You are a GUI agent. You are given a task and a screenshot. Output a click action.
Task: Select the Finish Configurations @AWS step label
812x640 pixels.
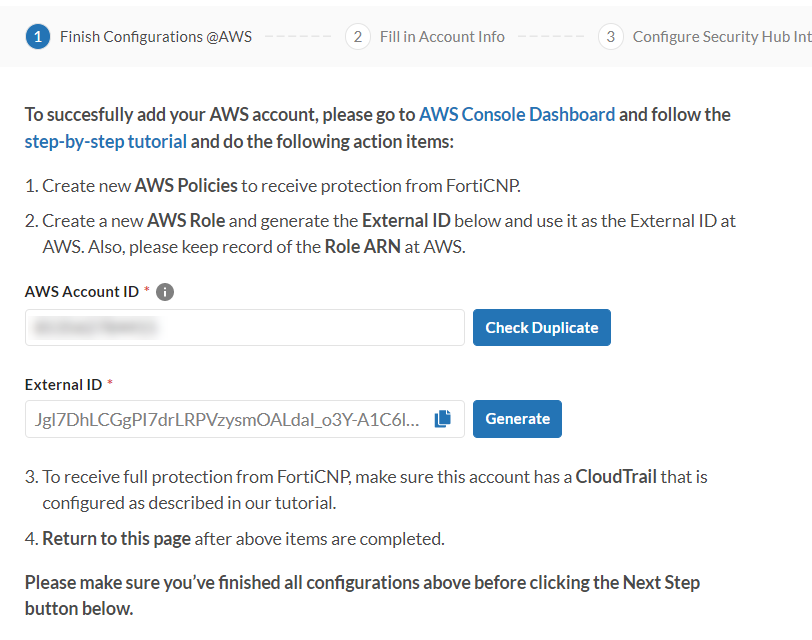click(155, 37)
